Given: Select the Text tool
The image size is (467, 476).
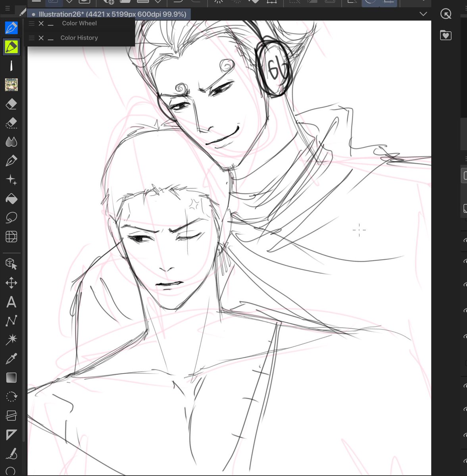Looking at the screenshot, I should click(x=11, y=302).
